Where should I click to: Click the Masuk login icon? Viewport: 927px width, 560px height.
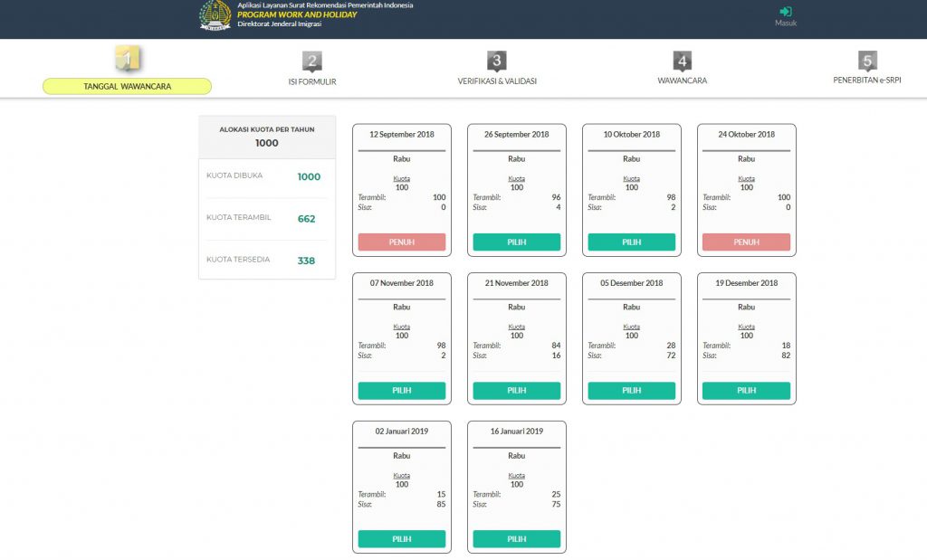[x=785, y=11]
